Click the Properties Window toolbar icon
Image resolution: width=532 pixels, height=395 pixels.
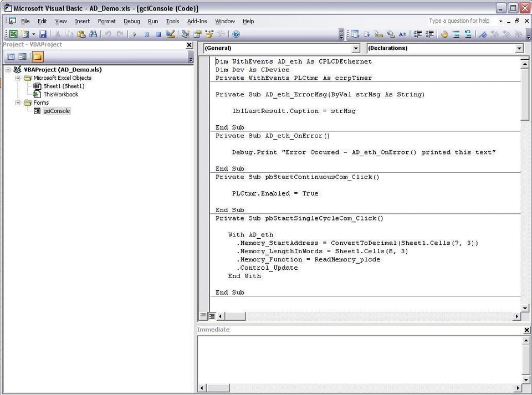click(196, 34)
